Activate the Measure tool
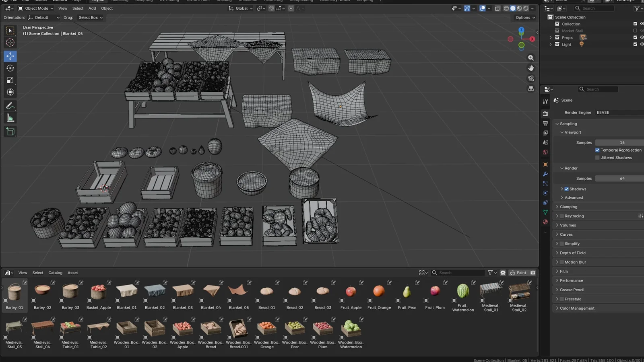This screenshot has width=644, height=362. point(10,118)
